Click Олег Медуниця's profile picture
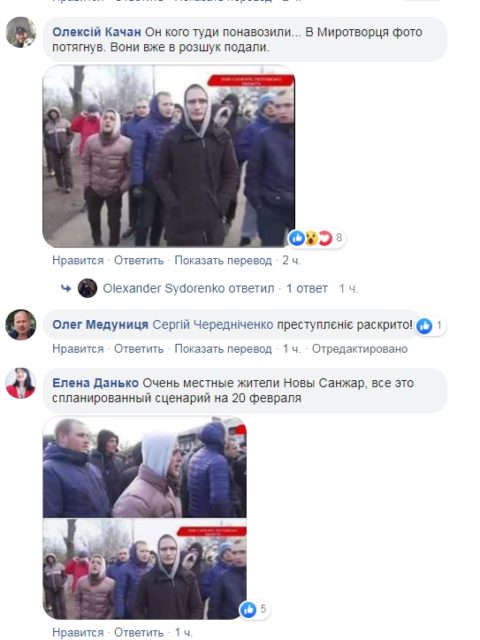The height and width of the screenshot is (640, 480). click(20, 325)
